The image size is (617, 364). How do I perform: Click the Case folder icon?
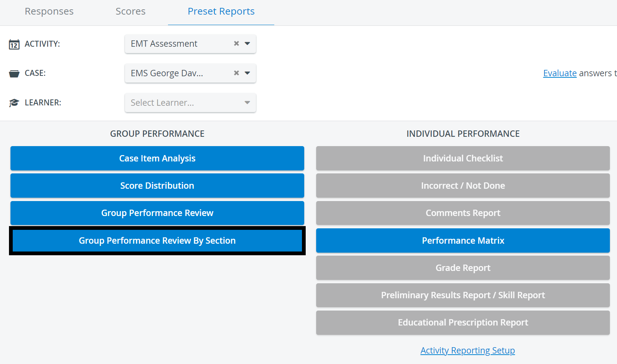point(14,74)
